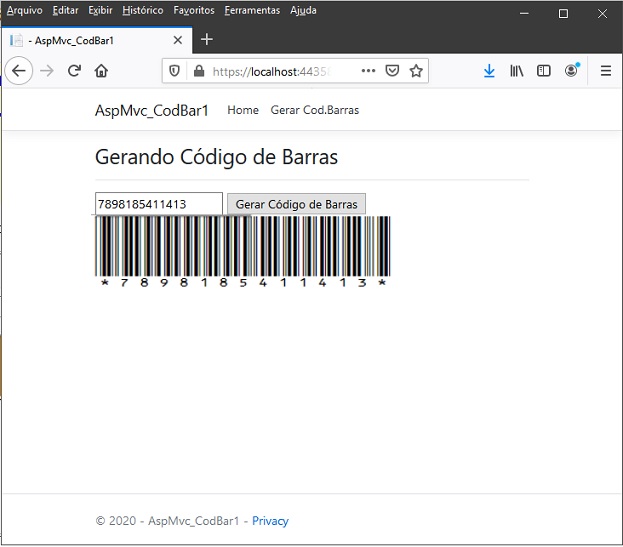Select the AspMvc_CodBar1 browser tab

click(97, 40)
